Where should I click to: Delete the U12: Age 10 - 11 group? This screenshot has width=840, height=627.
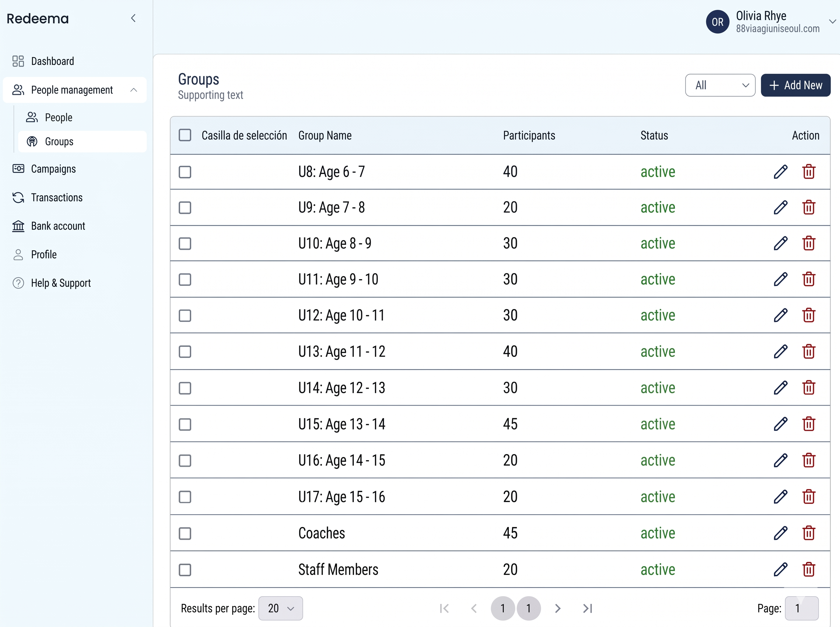(x=809, y=315)
